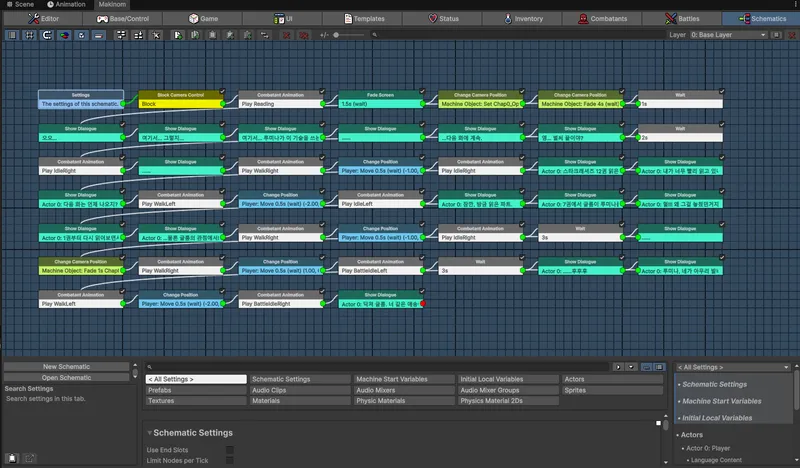Open the Inventory tab

(x=522, y=18)
